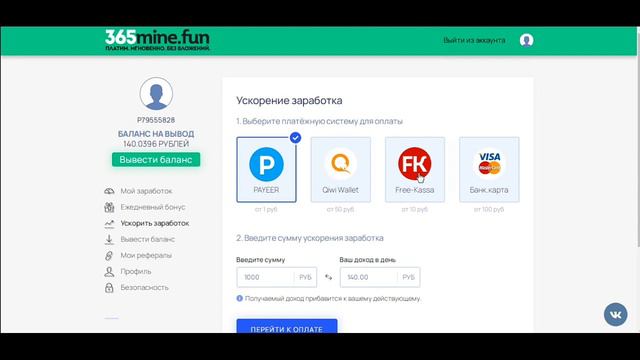
Task: Click the Qiwi Wallet card label
Action: pos(340,190)
